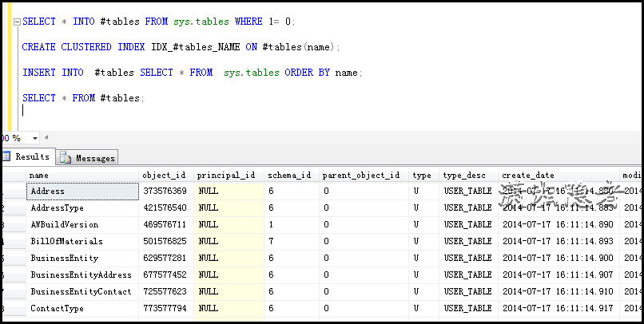
Task: Select the parent_object_id column header
Action: 362,176
